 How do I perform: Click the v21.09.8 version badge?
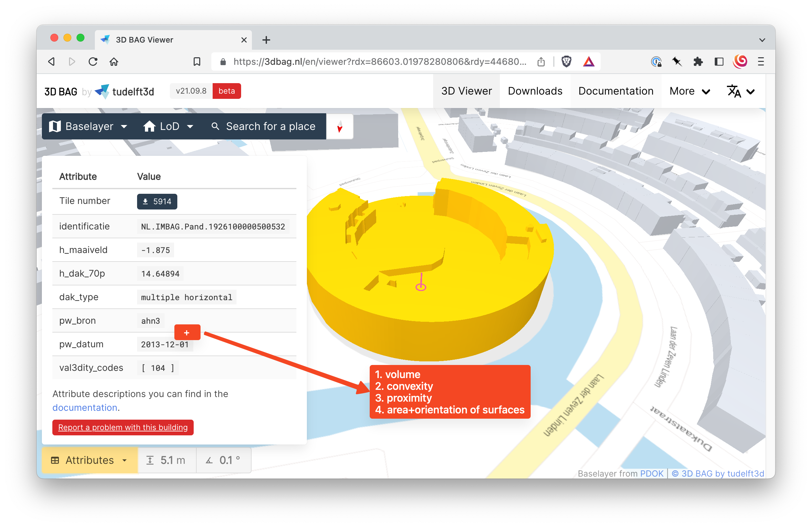tap(191, 91)
